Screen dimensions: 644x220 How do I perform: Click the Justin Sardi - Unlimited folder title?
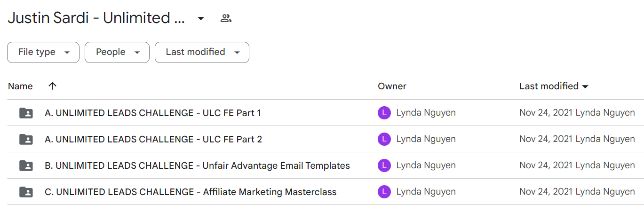point(95,18)
